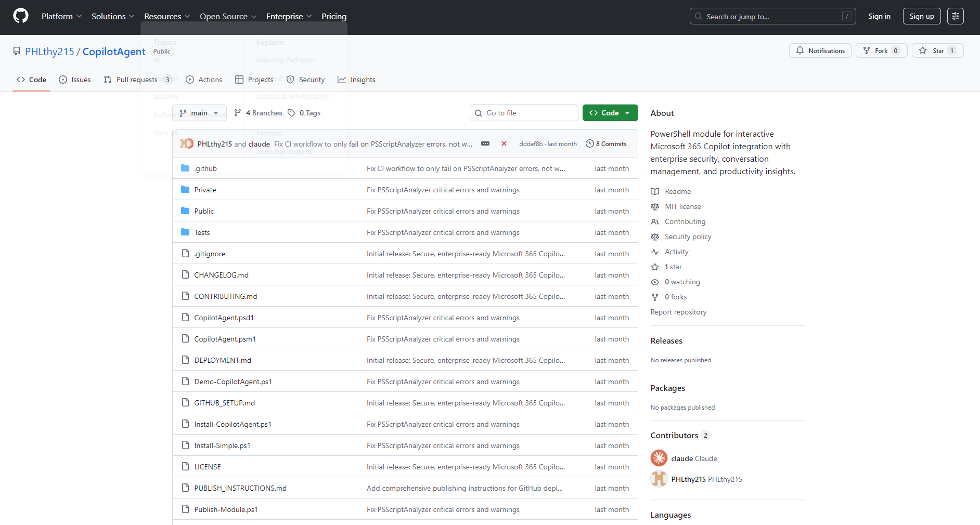This screenshot has height=525, width=980.
Task: Switch to the Security tab
Action: click(306, 80)
